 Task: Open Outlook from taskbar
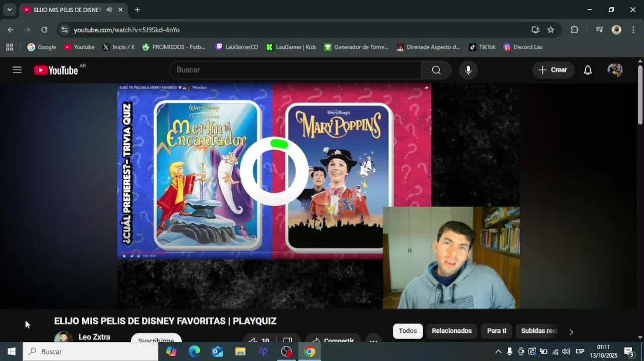pyautogui.click(x=217, y=351)
